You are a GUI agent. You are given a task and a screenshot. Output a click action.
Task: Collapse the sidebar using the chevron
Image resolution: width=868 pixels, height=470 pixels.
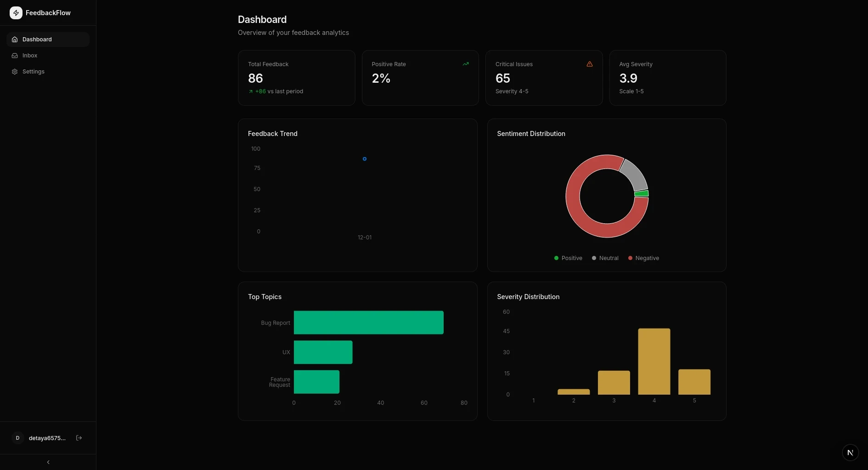[x=48, y=462]
